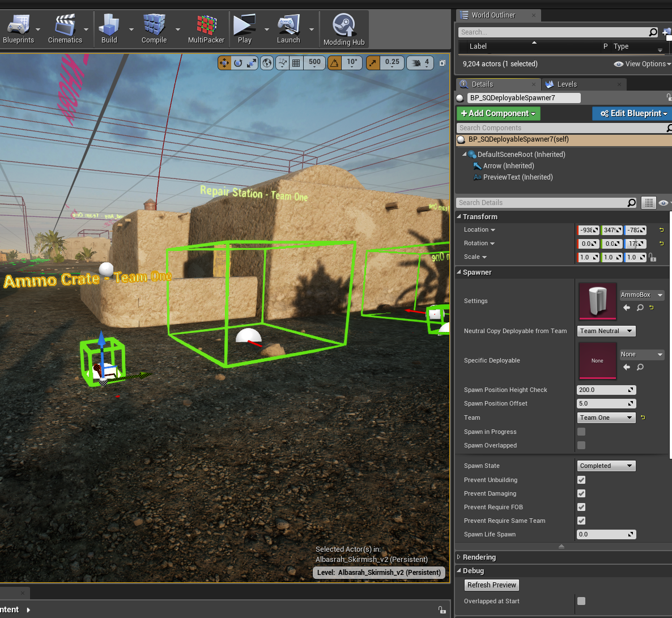Viewport: 672px width, 618px height.
Task: Open the Spawn State Completed dropdown
Action: pos(606,466)
